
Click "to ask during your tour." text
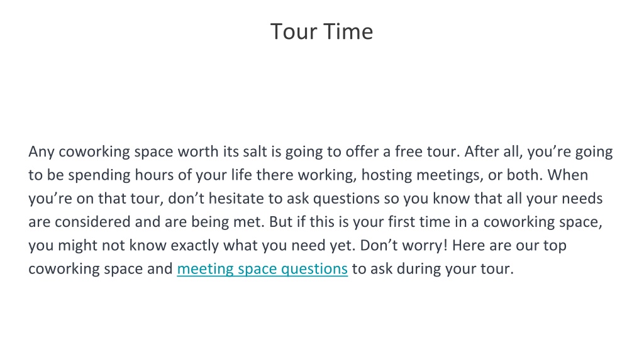[x=433, y=269]
